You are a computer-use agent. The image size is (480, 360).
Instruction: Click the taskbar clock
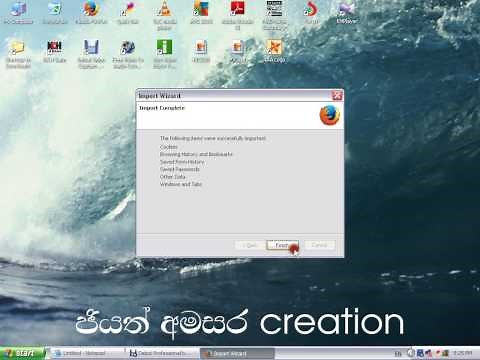(x=462, y=353)
